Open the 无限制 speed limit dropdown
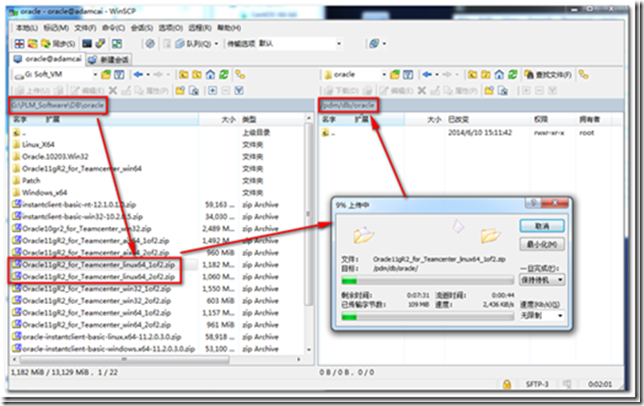This screenshot has height=406, width=644. pos(542,316)
